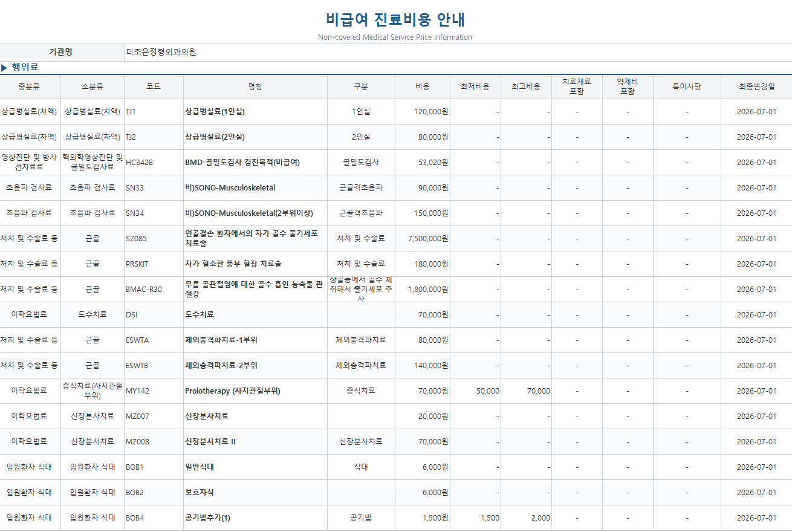Click the 명칭 column header
The image size is (792, 532).
point(255,86)
